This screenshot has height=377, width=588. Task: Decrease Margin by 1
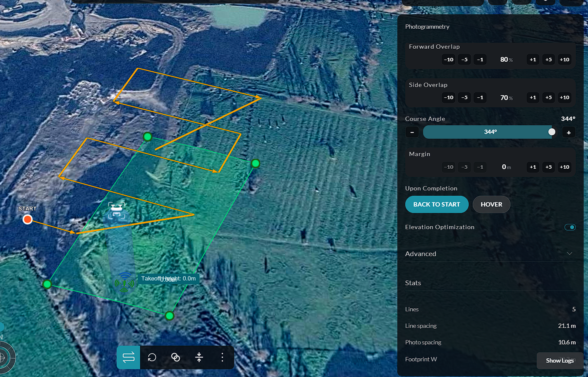(480, 167)
